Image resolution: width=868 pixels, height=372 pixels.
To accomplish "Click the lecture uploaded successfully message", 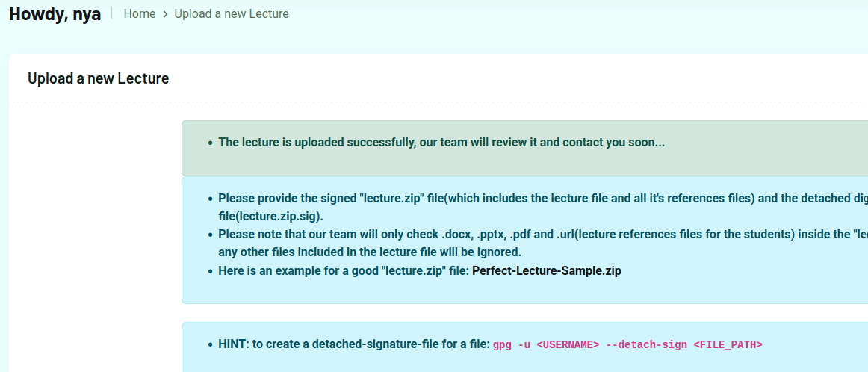I will [x=441, y=142].
